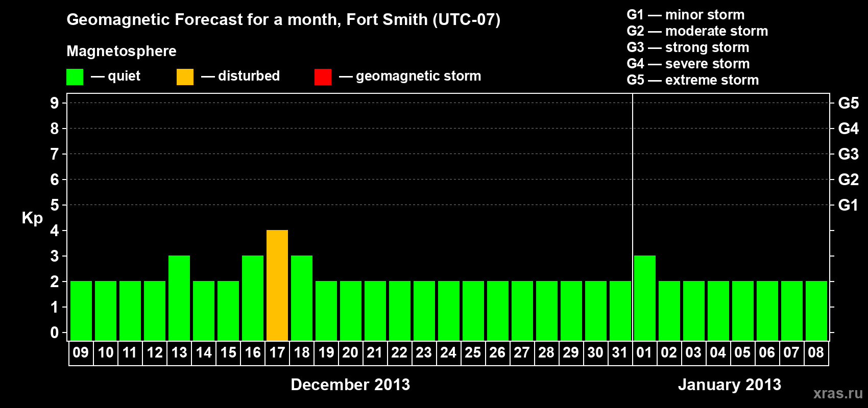
Task: Click the G5 label on right axis
Action: (x=849, y=103)
